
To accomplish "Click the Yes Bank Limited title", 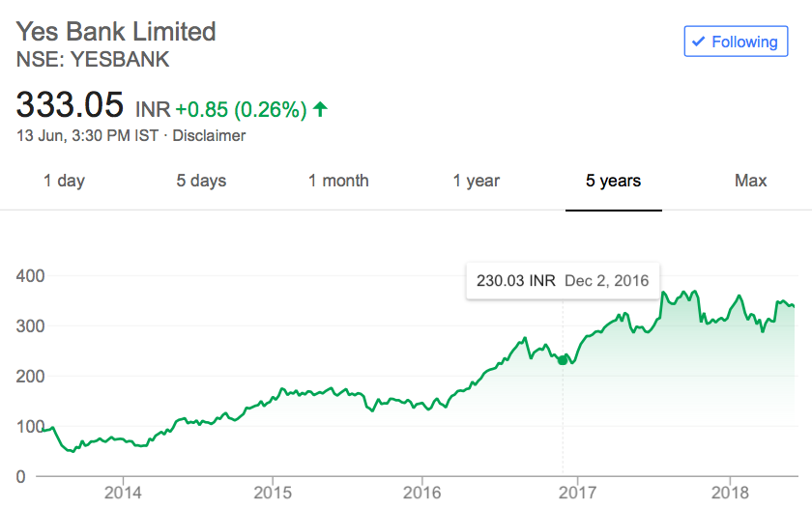I will coord(116,31).
